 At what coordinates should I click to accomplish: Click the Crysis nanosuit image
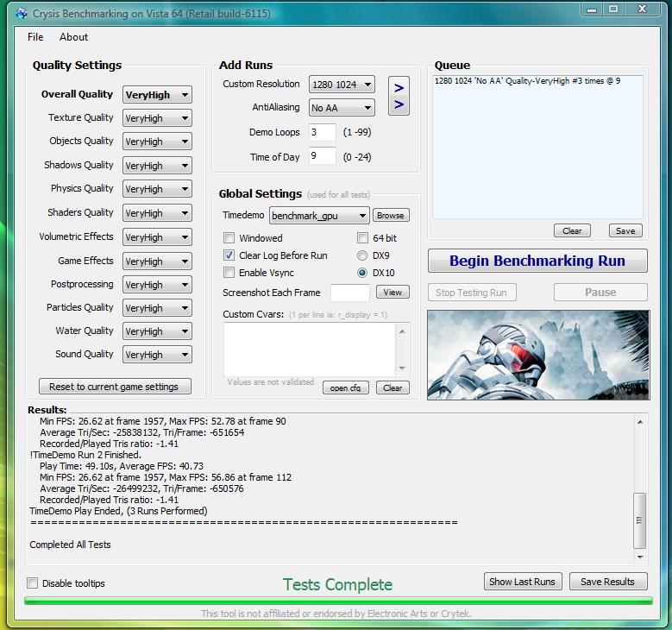click(538, 355)
